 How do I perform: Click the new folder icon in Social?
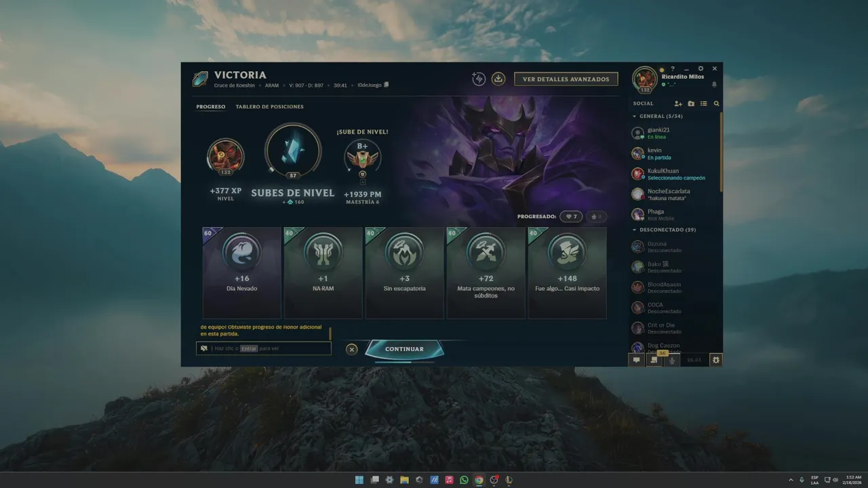click(691, 104)
